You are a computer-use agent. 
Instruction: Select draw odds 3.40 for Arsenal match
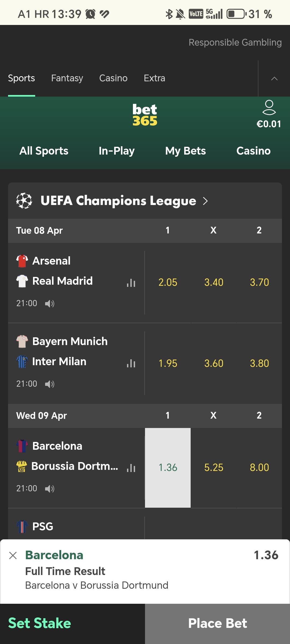pyautogui.click(x=214, y=283)
